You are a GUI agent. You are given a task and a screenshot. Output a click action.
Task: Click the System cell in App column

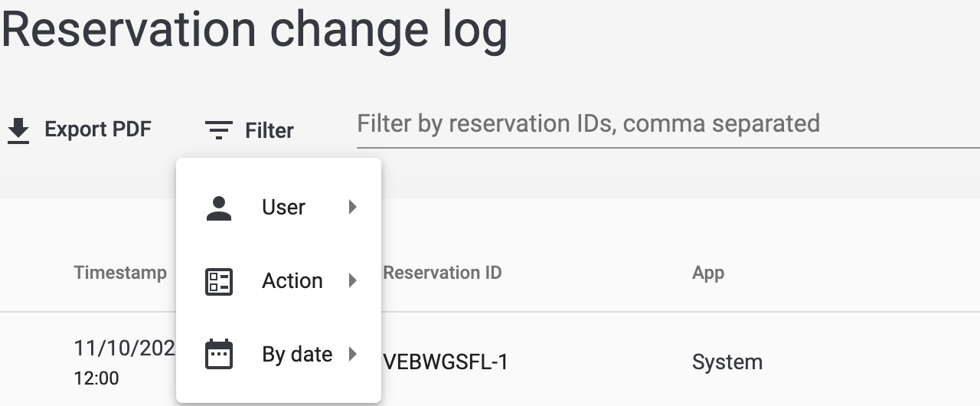tap(727, 362)
